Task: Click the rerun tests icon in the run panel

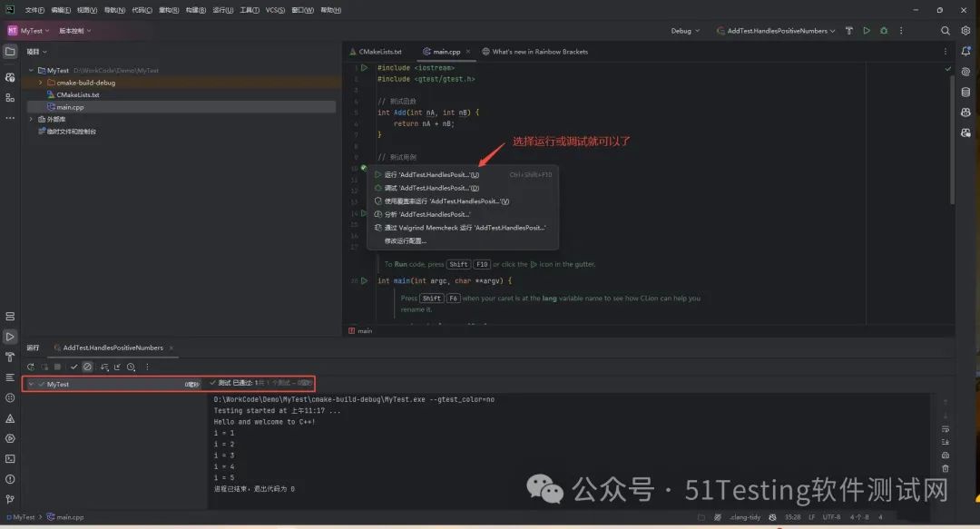Action: click(31, 367)
